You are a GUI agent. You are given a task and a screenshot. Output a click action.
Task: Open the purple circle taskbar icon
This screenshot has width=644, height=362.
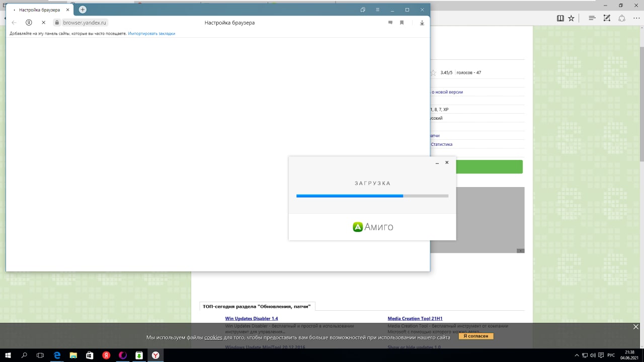123,355
